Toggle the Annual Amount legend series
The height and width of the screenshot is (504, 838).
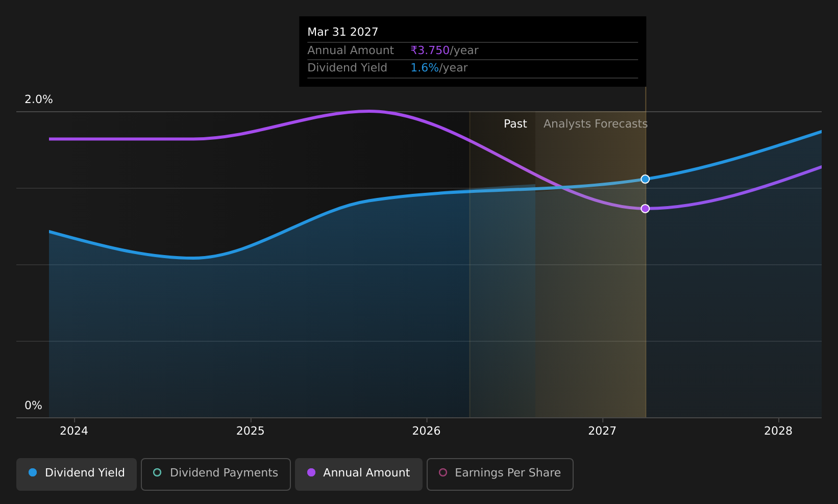pos(359,474)
